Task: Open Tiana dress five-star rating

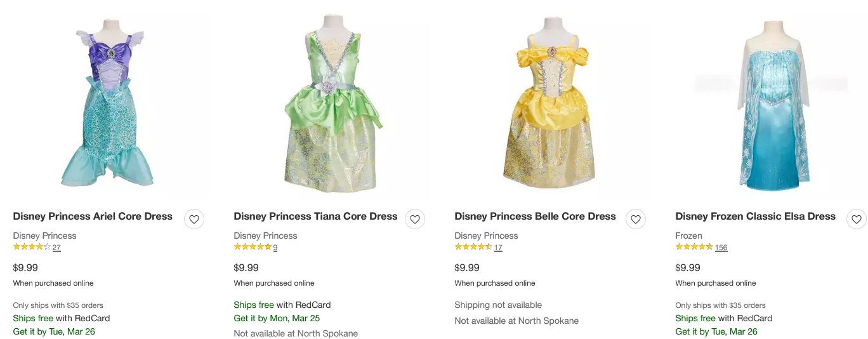Action: pos(253,247)
